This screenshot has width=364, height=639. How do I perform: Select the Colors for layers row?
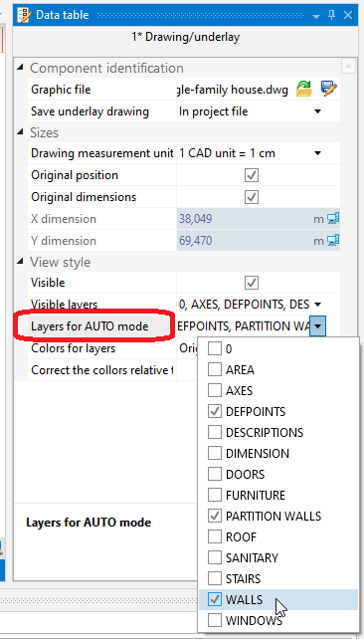click(102, 348)
